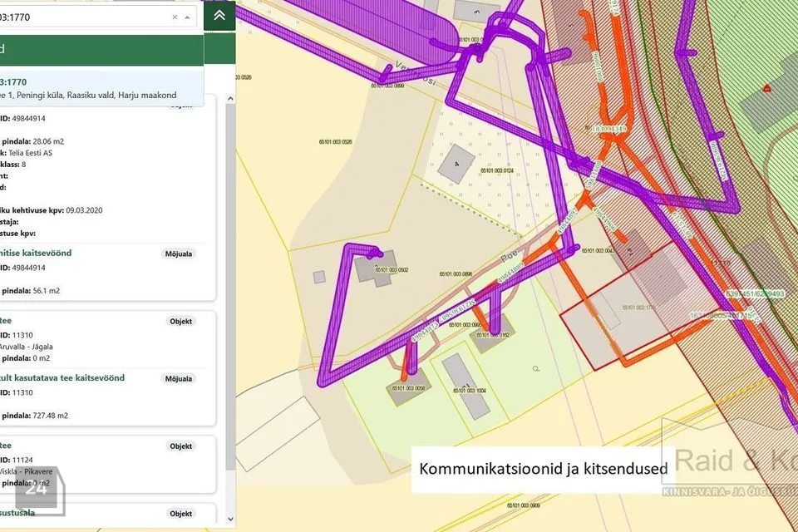Click the 24 watermark logo

[x=37, y=490]
